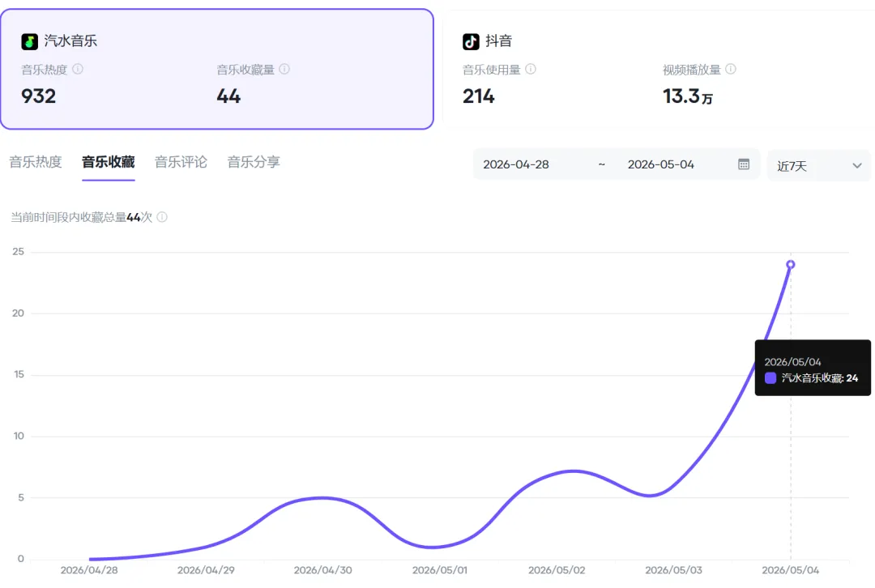Screen dimensions: 875x588
Task: Click the purple 汽水音乐收藏 legend swatch
Action: [770, 378]
